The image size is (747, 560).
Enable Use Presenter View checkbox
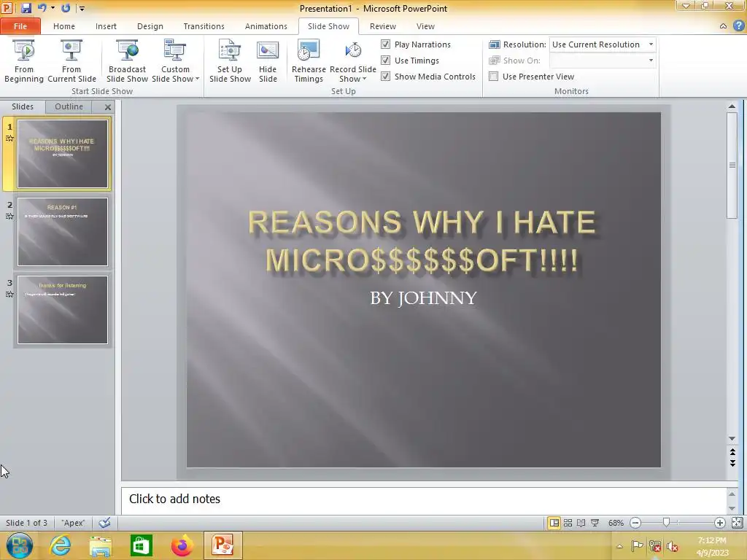(494, 76)
